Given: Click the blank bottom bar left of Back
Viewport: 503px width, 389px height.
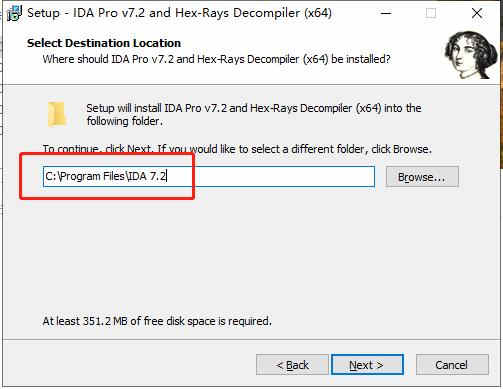Looking at the screenshot, I should pyautogui.click(x=130, y=365).
